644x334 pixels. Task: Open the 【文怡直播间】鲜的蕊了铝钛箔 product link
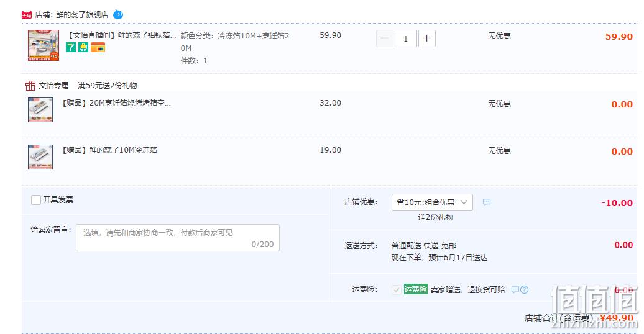coord(121,35)
